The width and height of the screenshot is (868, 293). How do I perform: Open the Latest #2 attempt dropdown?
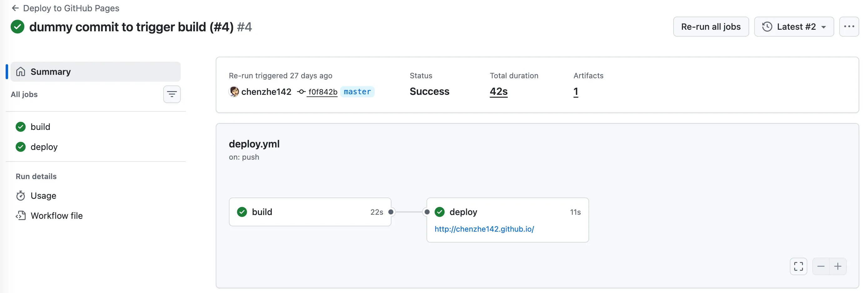pyautogui.click(x=794, y=27)
